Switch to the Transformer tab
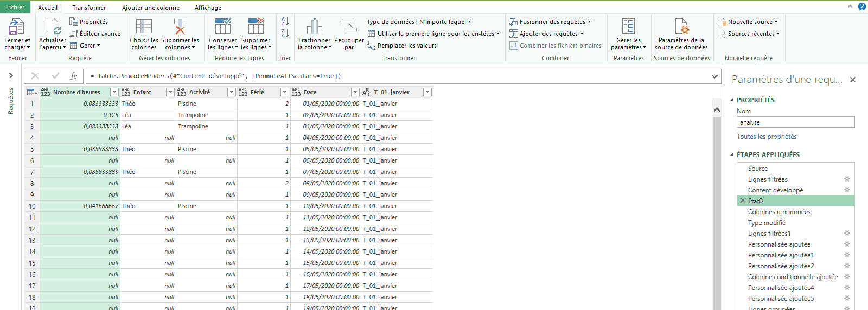 click(89, 8)
